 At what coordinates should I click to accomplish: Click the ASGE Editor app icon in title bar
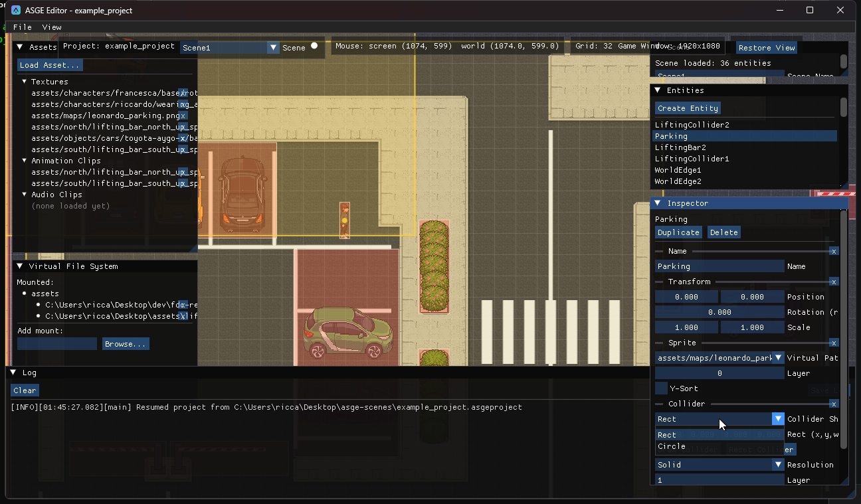[16, 10]
